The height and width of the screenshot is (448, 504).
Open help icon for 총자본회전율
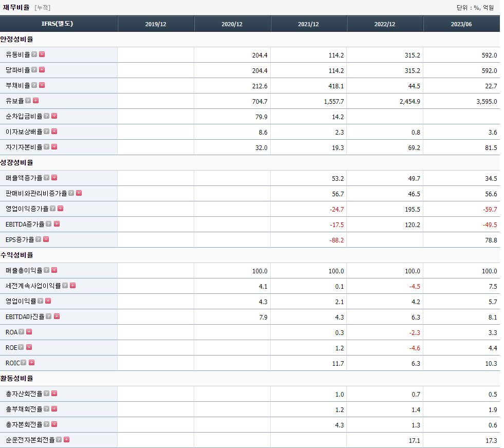[47, 424]
